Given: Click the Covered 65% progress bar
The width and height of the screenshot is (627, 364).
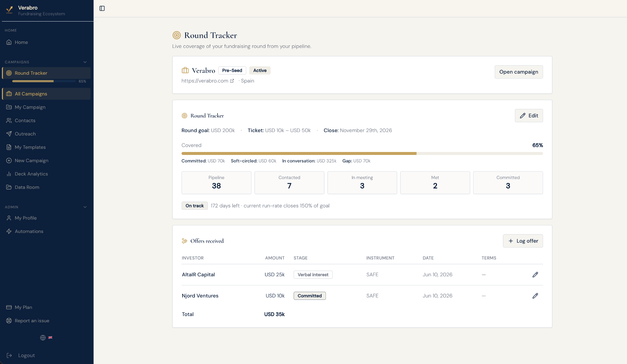Looking at the screenshot, I should [362, 154].
